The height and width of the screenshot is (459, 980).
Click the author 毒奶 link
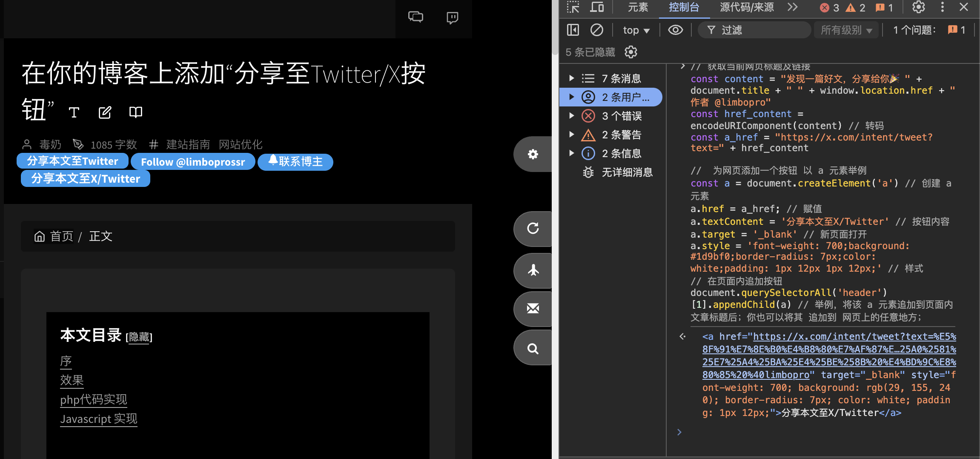50,145
